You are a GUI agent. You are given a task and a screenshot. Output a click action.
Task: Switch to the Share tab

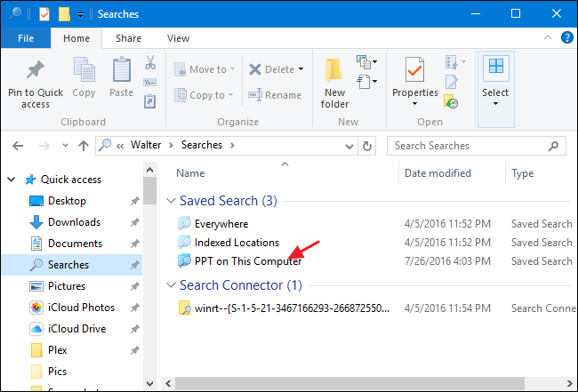click(128, 38)
